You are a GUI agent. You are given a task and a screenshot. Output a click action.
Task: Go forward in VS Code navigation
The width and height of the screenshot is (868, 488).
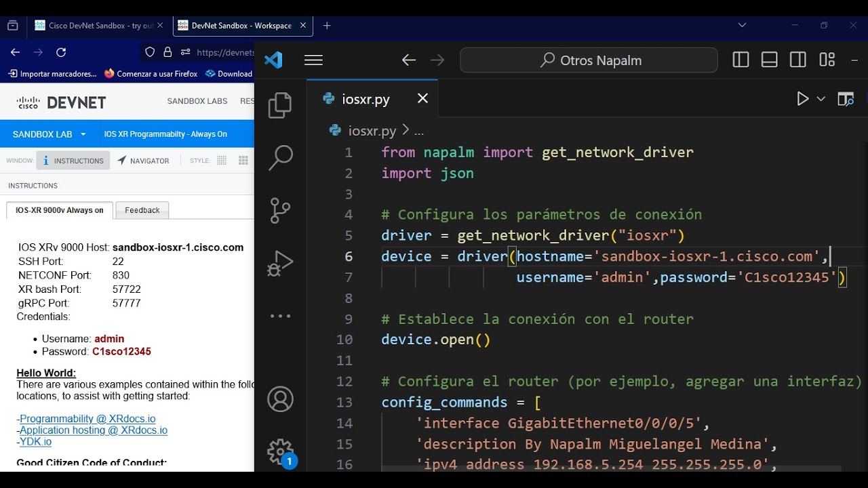click(x=437, y=60)
